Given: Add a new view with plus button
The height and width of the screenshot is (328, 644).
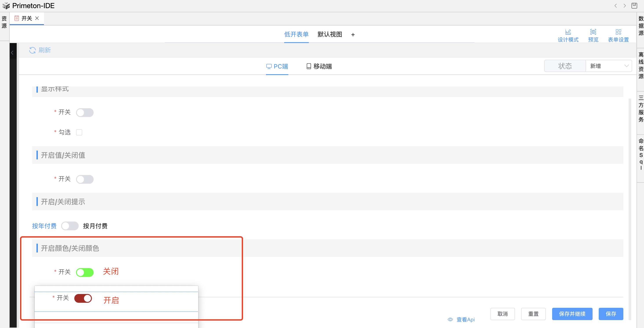Looking at the screenshot, I should pos(353,34).
